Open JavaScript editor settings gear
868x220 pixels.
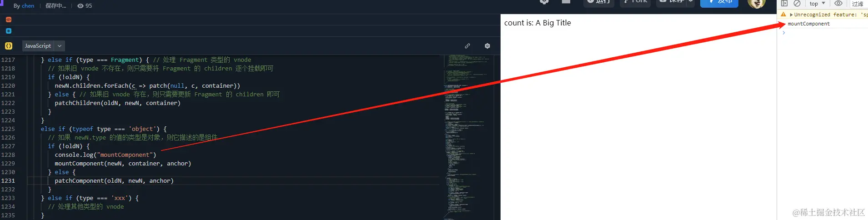487,46
